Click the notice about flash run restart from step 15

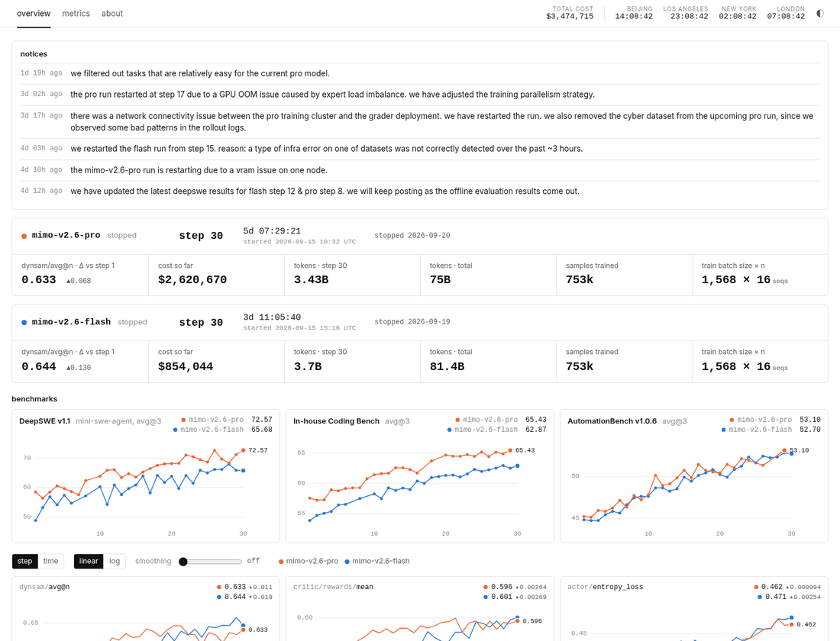coord(420,149)
